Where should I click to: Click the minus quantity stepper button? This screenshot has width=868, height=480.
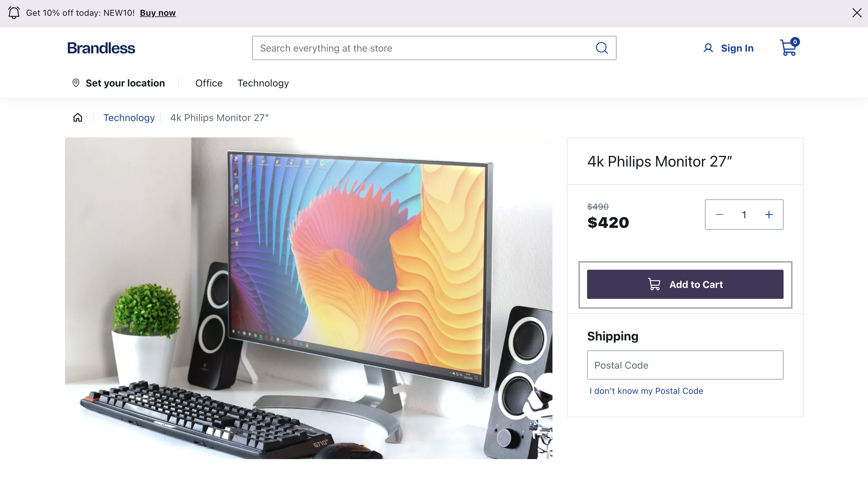[x=719, y=214]
